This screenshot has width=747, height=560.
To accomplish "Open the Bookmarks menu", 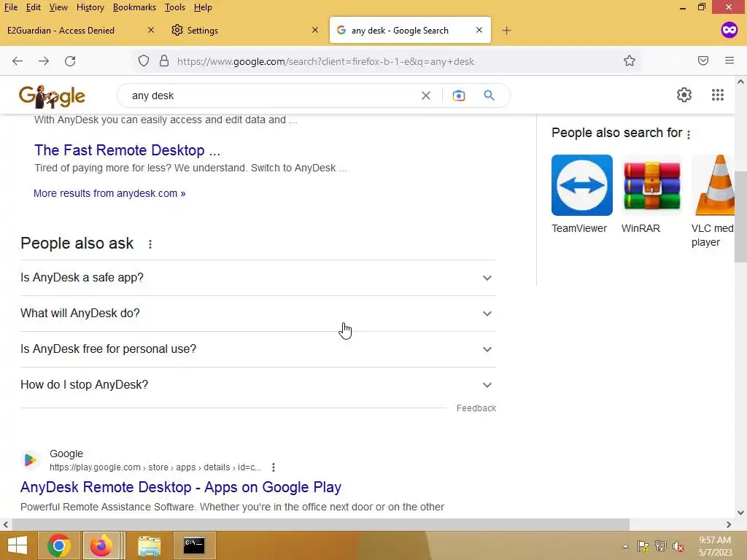I will pos(134,7).
